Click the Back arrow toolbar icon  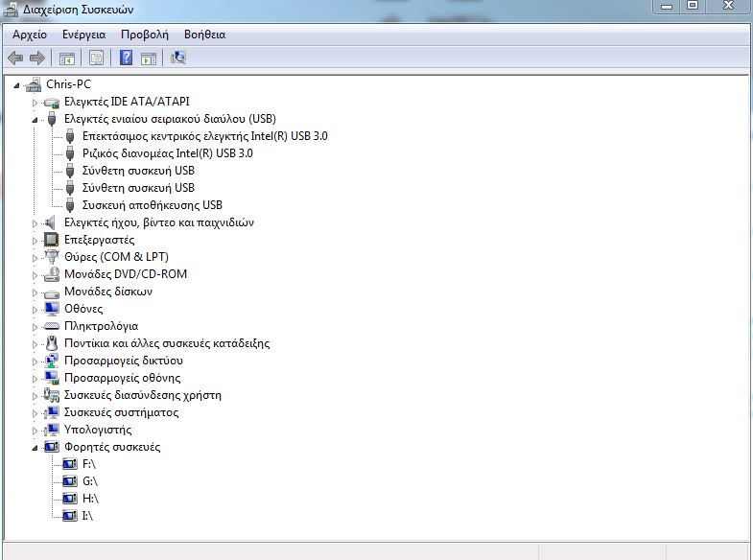15,58
